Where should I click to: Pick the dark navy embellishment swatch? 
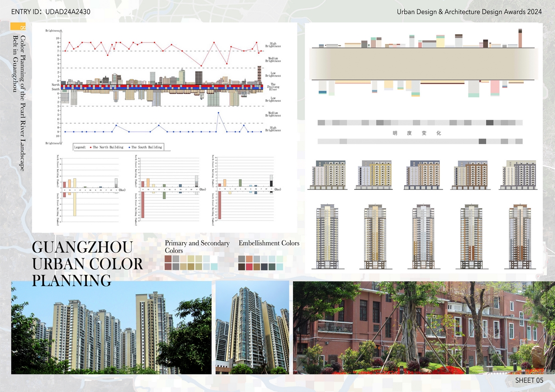(x=264, y=267)
